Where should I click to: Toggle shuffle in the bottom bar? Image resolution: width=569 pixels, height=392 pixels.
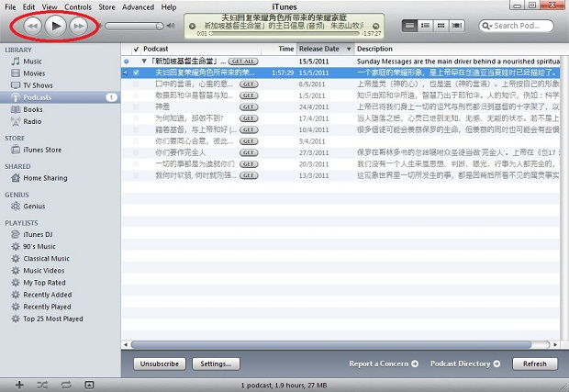click(x=42, y=385)
